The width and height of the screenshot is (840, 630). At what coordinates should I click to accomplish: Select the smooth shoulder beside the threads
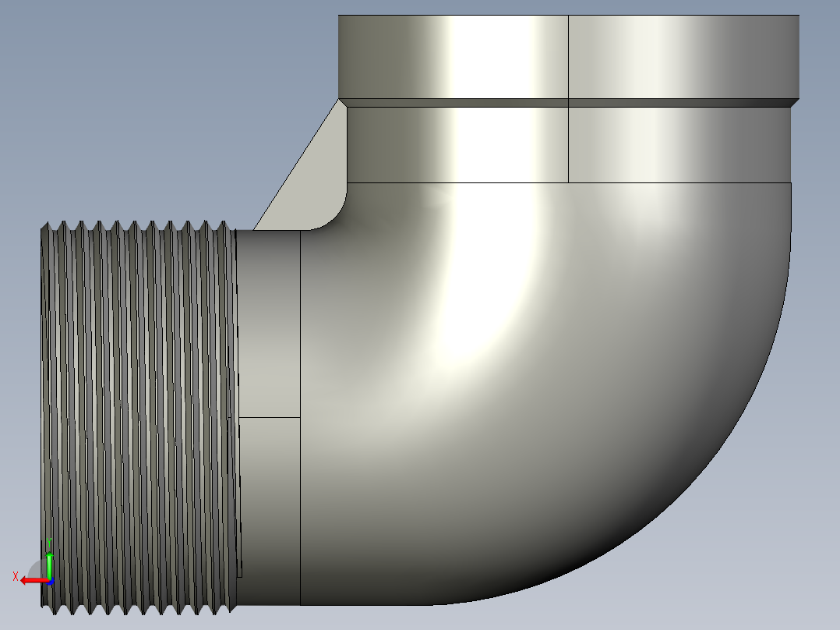tap(269, 418)
